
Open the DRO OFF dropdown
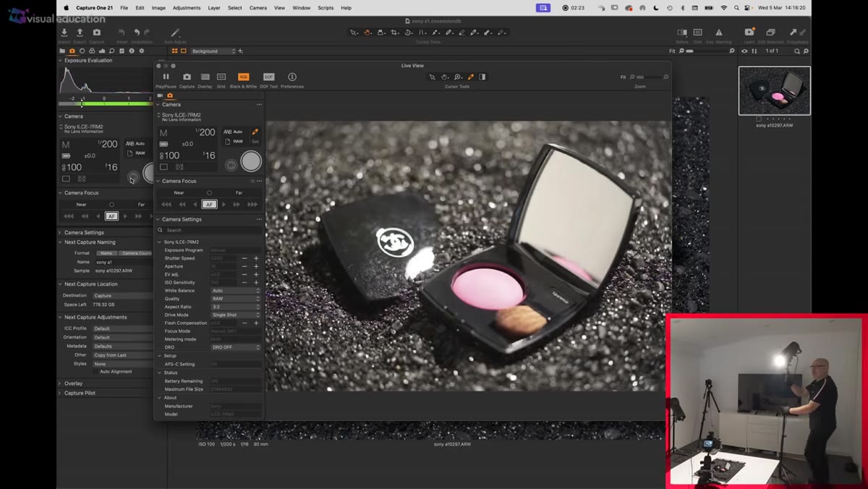point(235,347)
